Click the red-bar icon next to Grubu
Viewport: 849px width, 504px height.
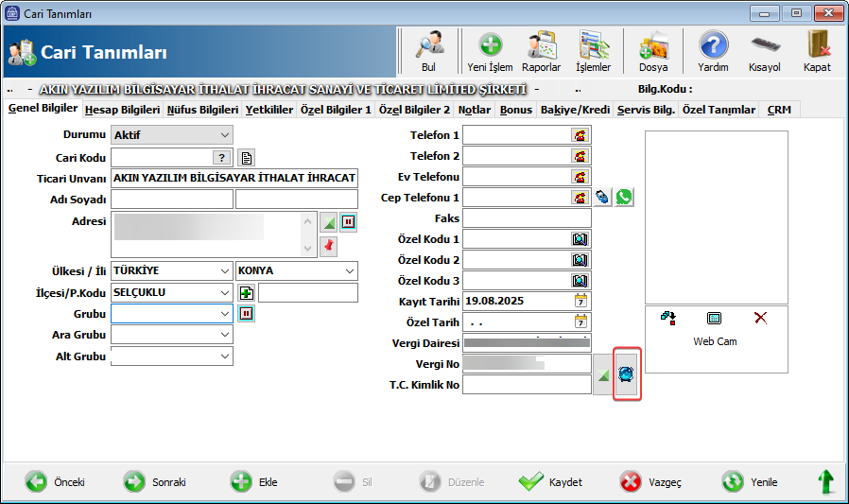(247, 313)
